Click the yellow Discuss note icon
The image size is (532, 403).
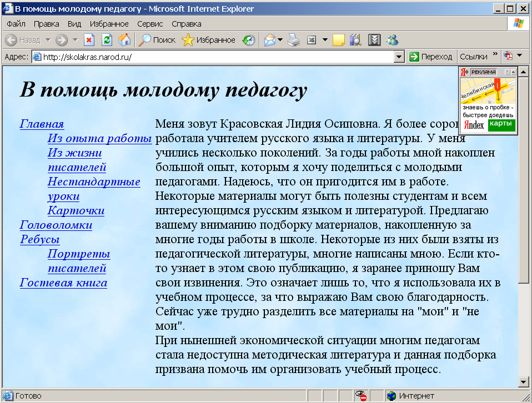click(x=339, y=40)
